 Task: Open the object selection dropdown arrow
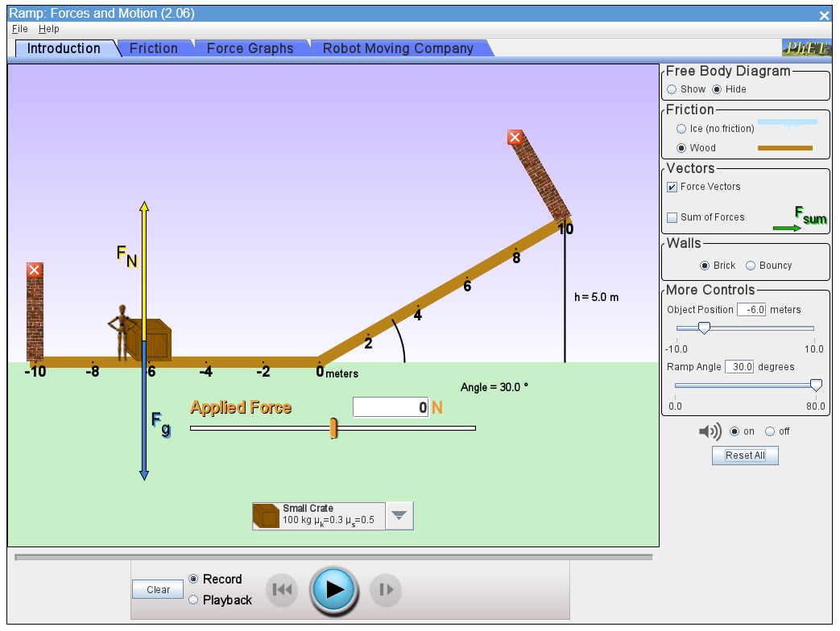(399, 516)
